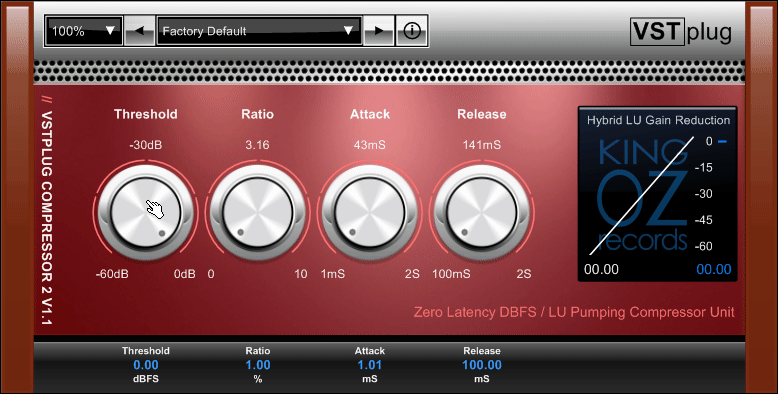The height and width of the screenshot is (394, 778).
Task: Click the blue 0.00 dBFS threshold readout
Action: click(146, 365)
